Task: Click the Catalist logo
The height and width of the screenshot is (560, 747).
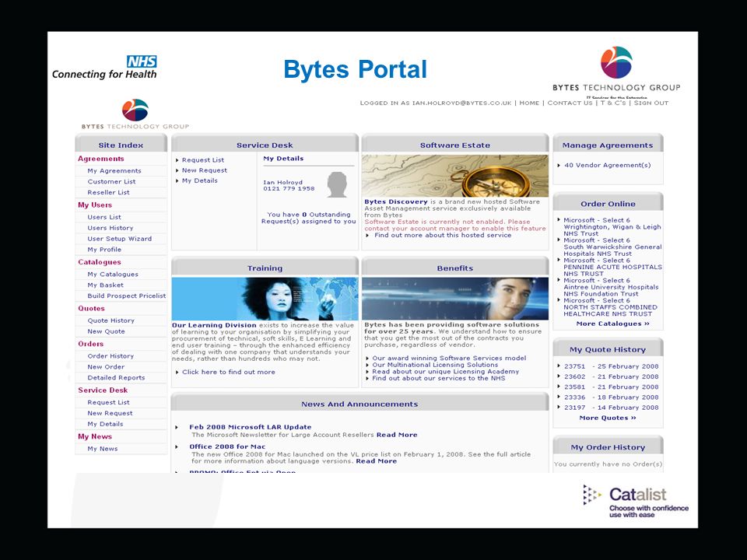Action: point(636,501)
